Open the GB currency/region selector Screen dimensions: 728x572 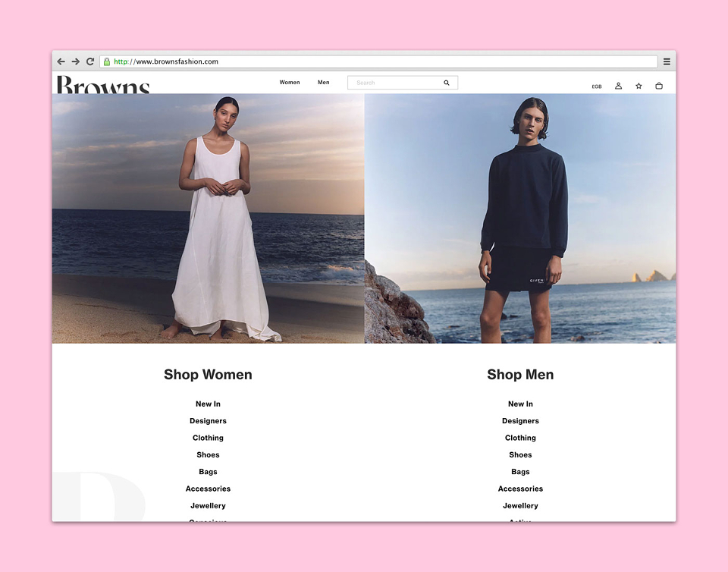coord(597,86)
